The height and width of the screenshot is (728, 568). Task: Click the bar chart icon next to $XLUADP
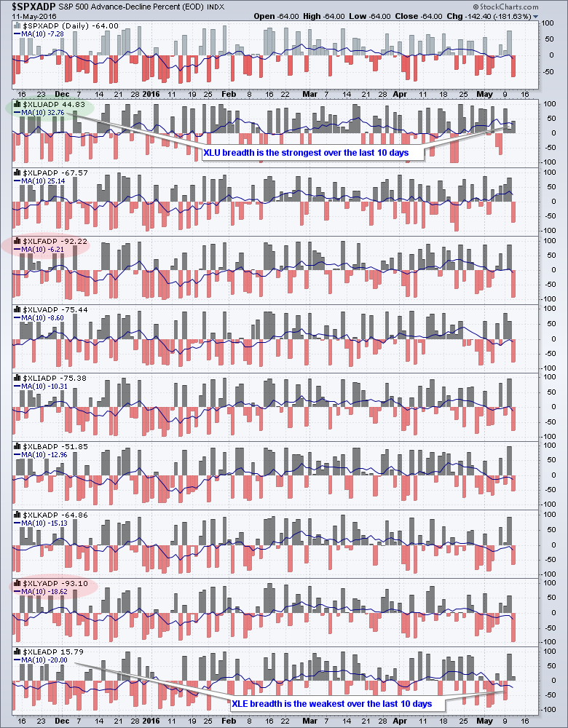17,104
